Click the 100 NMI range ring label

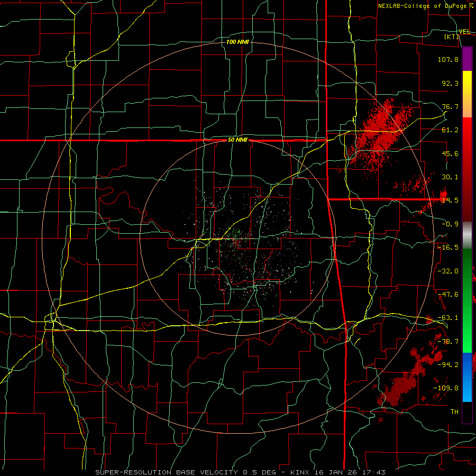click(237, 42)
